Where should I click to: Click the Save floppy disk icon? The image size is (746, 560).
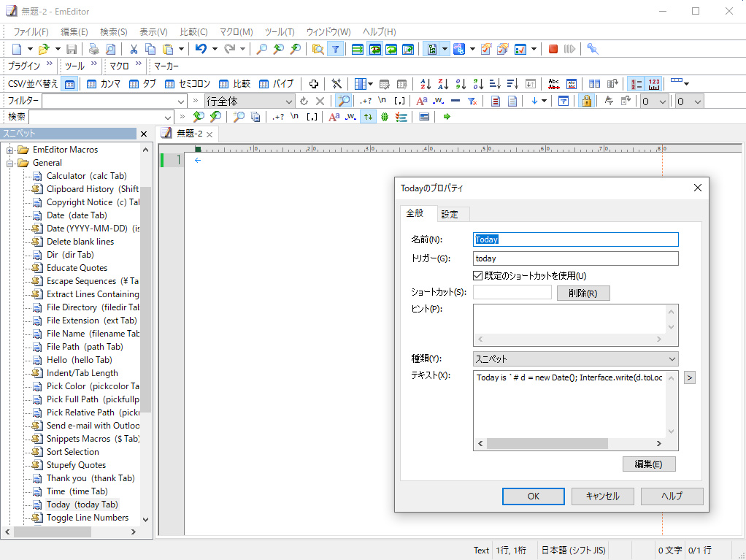pyautogui.click(x=72, y=49)
